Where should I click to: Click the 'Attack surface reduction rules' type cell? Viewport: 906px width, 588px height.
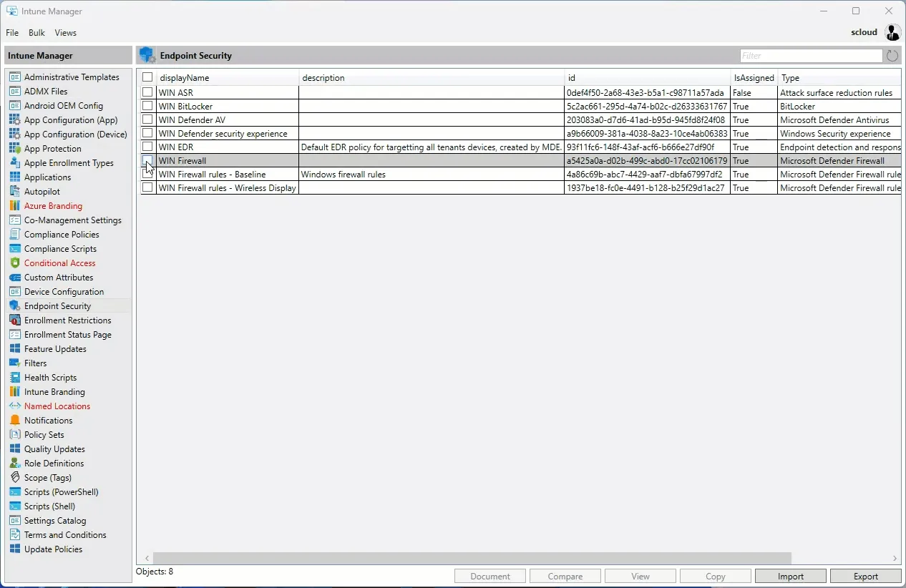[839, 93]
